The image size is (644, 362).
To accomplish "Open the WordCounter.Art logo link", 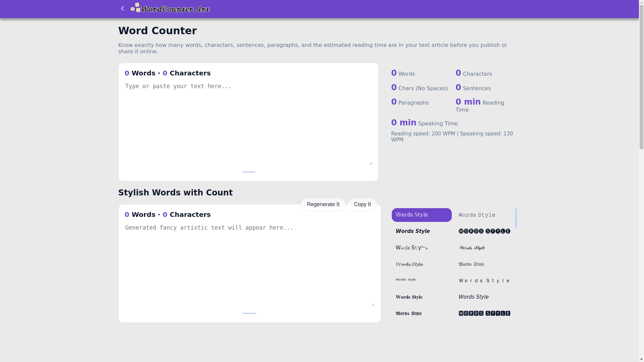I will click(x=170, y=8).
